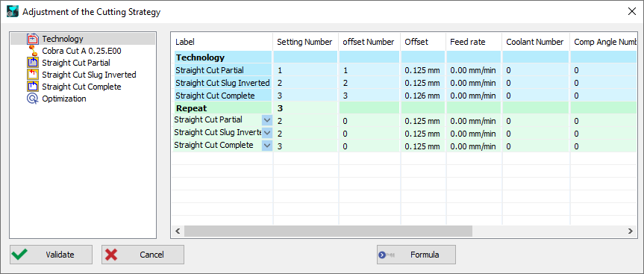
Task: Click the Coolant Number column header
Action: [536, 42]
